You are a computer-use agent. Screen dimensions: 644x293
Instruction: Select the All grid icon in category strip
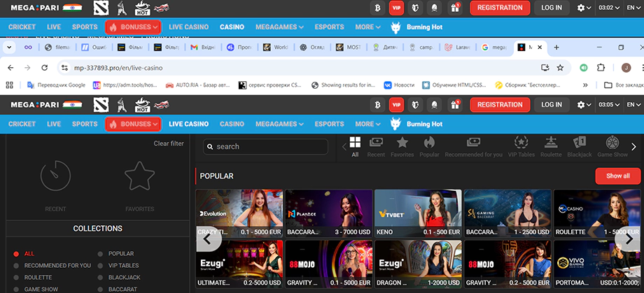coord(355,143)
